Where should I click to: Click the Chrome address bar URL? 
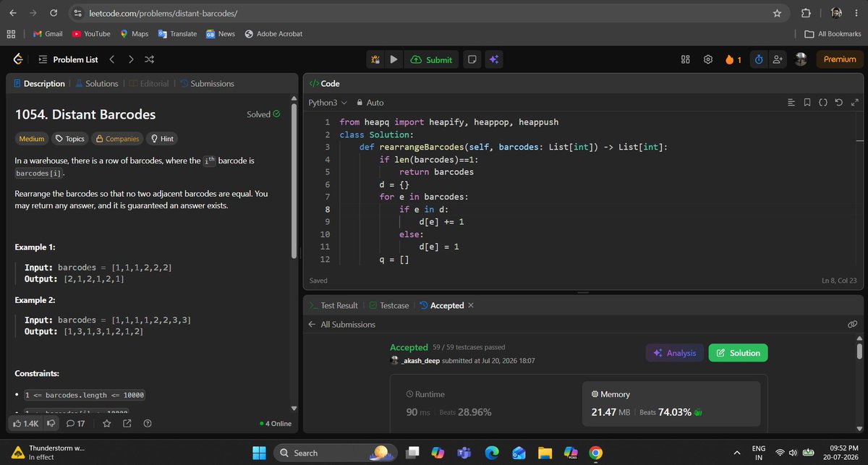(x=163, y=13)
